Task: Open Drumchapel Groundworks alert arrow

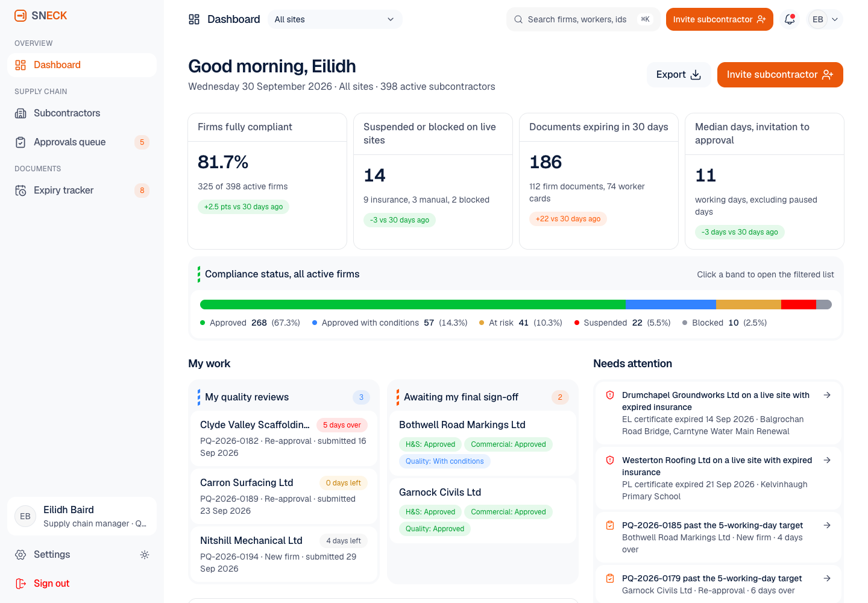Action: [x=827, y=395]
